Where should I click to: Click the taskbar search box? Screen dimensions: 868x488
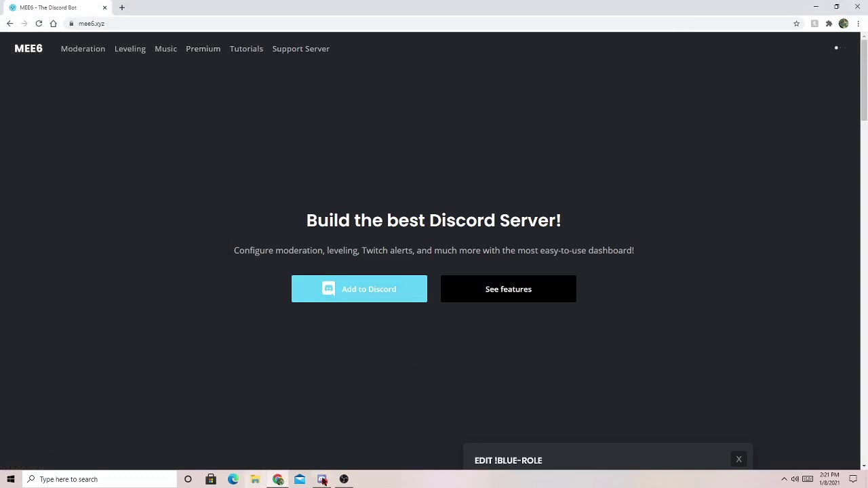coord(100,479)
